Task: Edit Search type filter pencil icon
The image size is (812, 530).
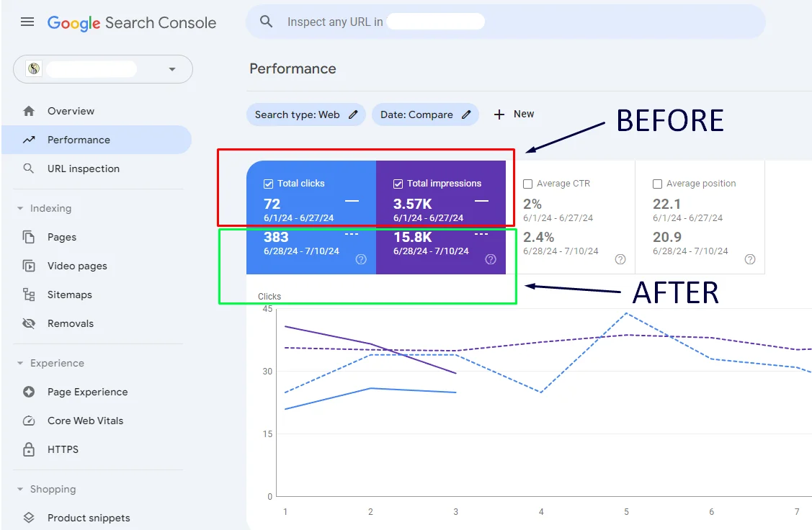Action: pyautogui.click(x=353, y=114)
